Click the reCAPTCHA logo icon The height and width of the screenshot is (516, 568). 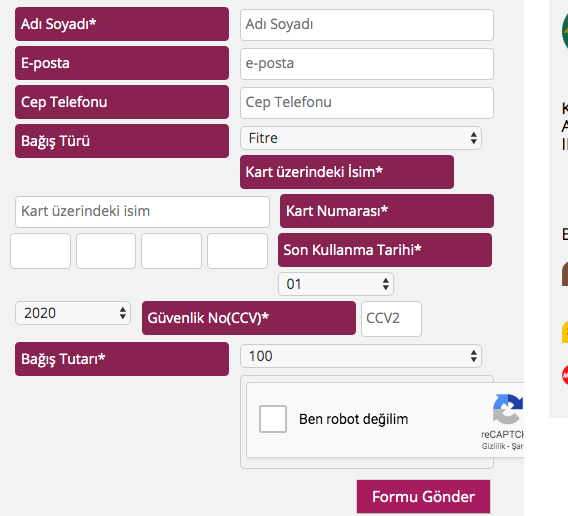point(508,409)
